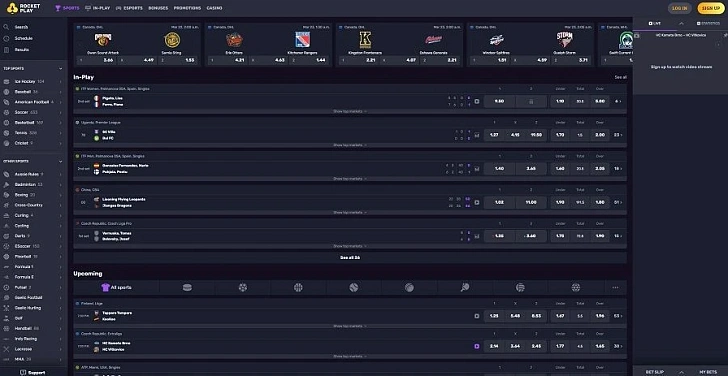Click the Log In button

680,8
